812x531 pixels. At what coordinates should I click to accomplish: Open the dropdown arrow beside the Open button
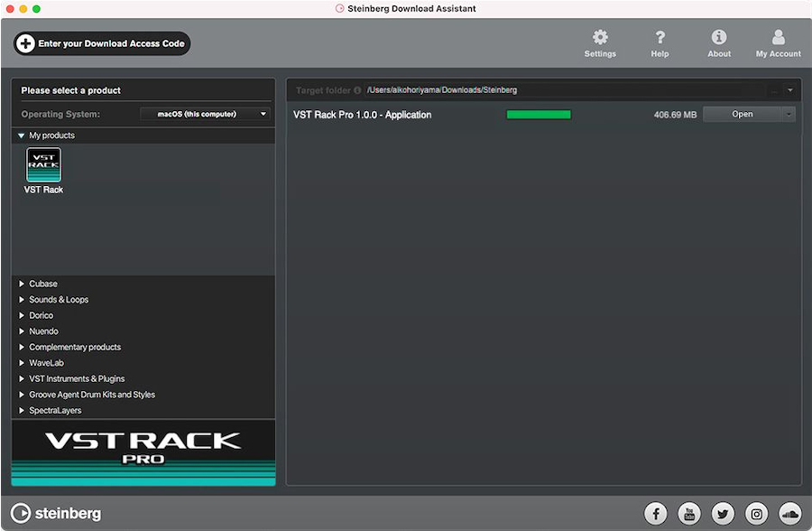(x=789, y=114)
